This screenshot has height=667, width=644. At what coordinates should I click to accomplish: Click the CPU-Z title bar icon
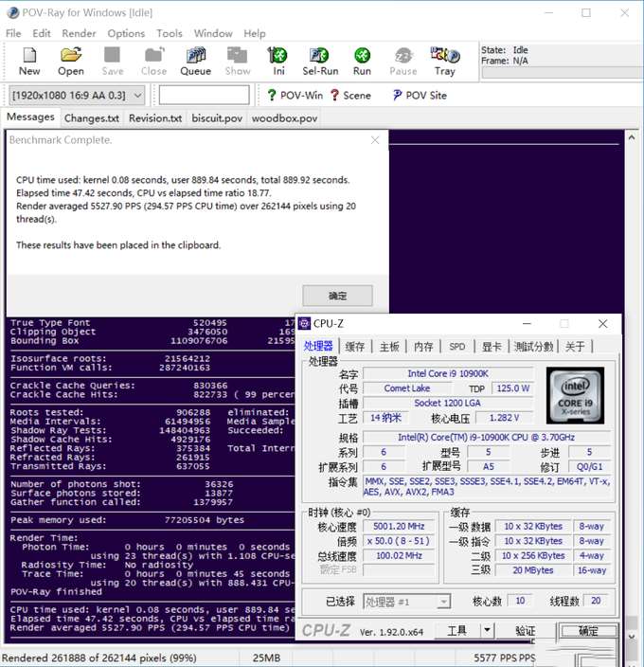tap(304, 324)
